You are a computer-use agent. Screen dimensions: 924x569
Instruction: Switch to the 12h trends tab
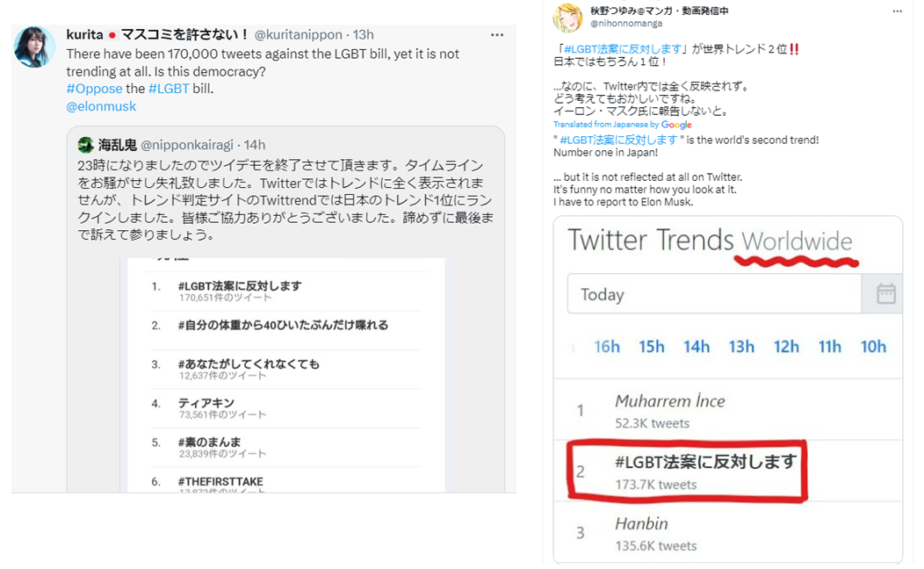786,347
